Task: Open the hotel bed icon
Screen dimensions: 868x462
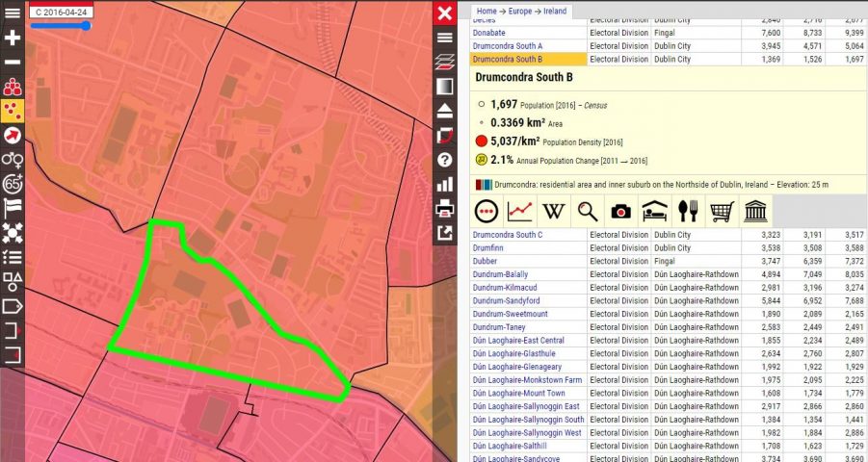Action: pyautogui.click(x=654, y=212)
